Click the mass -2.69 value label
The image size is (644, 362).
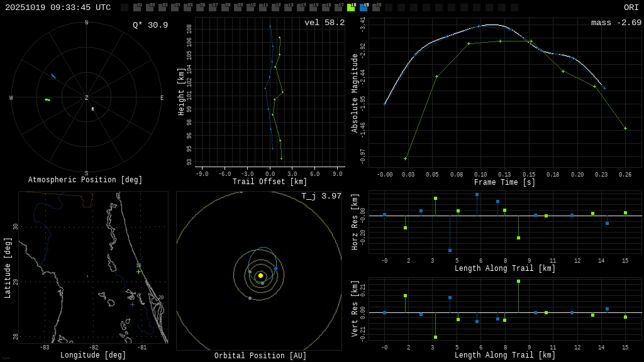(616, 23)
